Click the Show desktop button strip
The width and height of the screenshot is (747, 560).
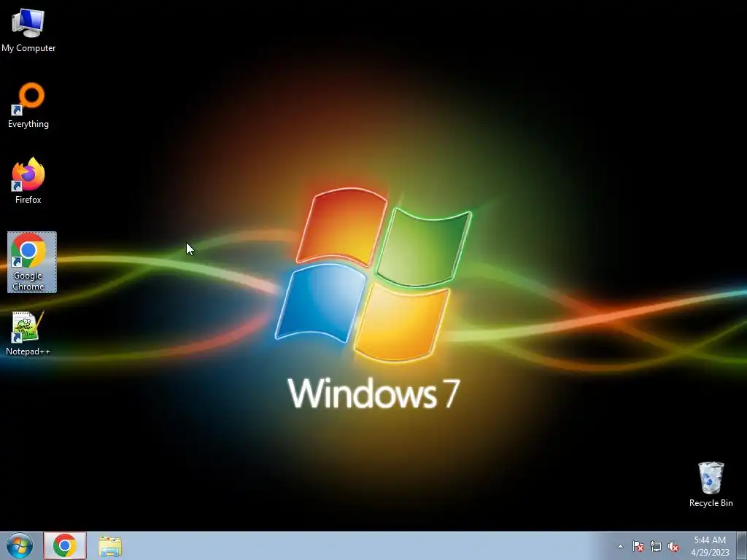[742, 545]
